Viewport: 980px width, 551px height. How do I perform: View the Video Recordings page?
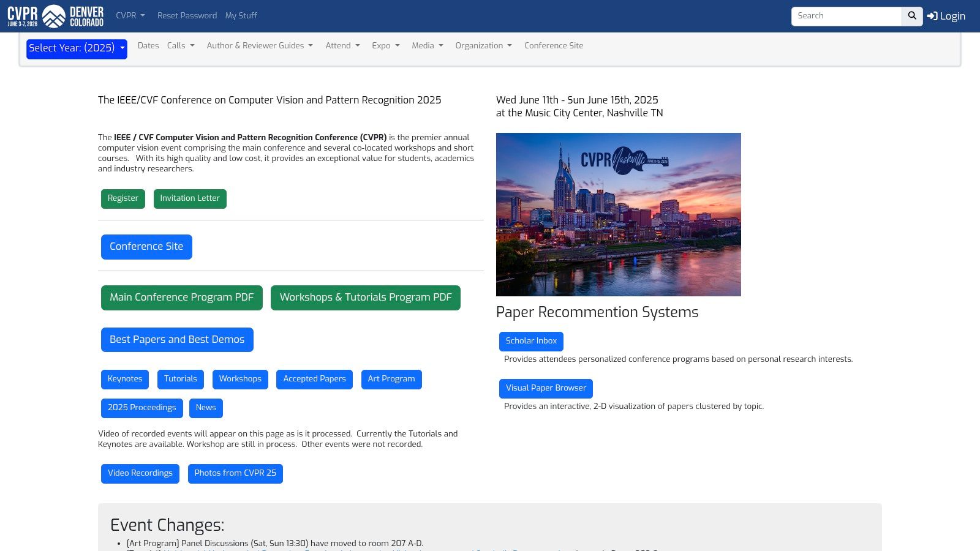[x=140, y=473]
